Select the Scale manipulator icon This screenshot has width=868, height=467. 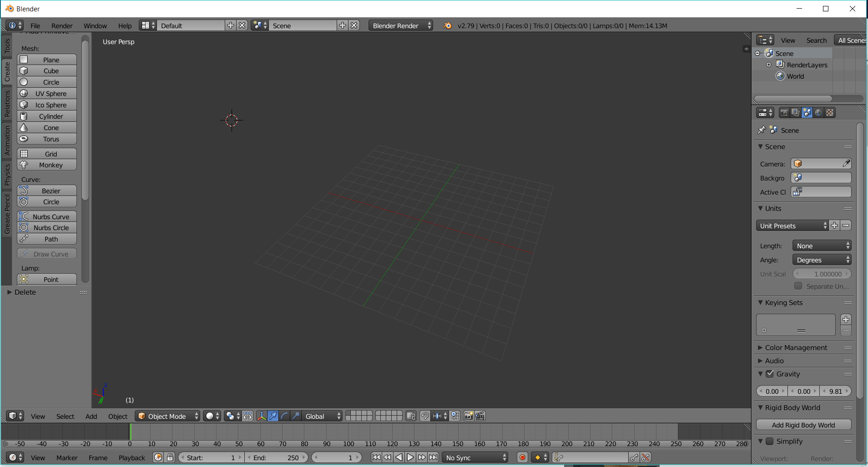coord(296,416)
